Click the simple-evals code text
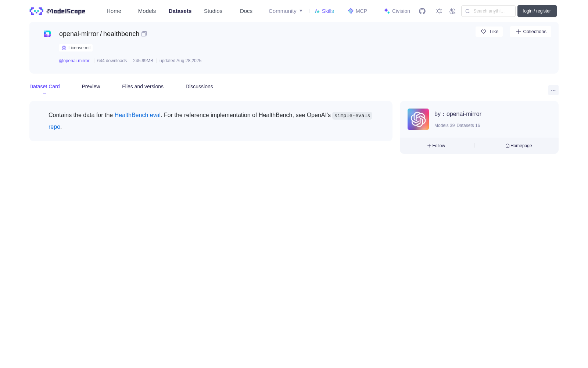Viewport: 588px width, 368px height. (x=352, y=116)
